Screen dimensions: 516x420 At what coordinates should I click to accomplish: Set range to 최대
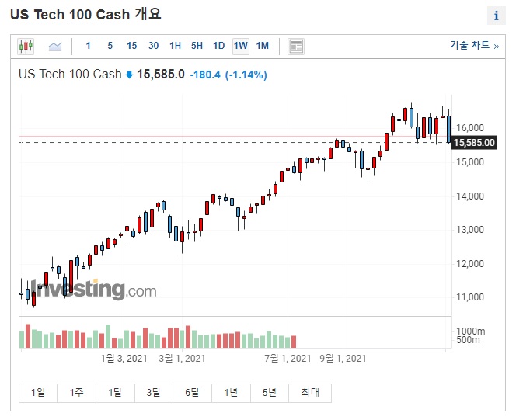(310, 393)
